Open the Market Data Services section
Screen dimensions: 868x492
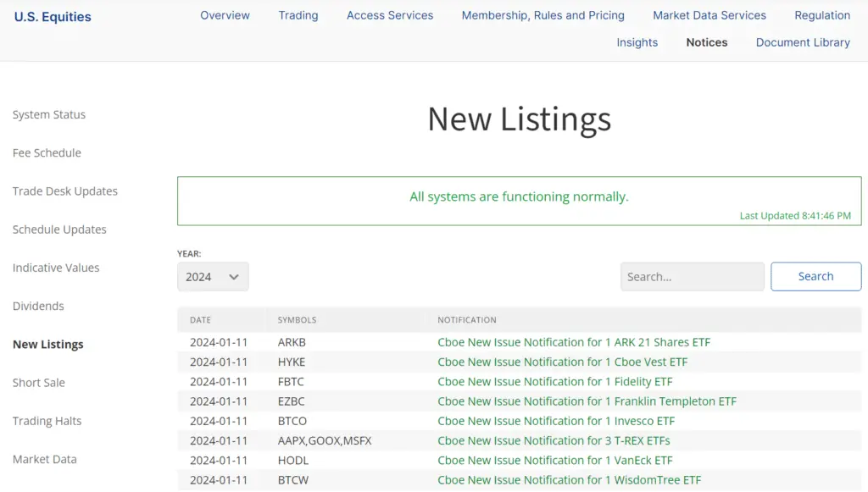[x=709, y=15]
